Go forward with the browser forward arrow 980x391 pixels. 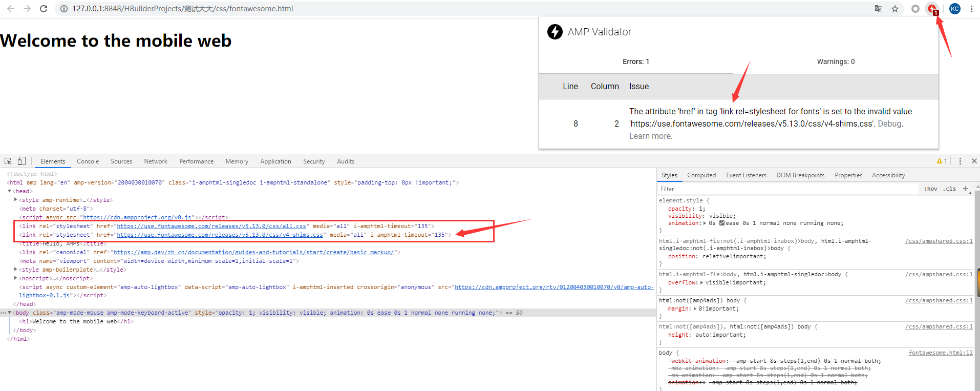(27, 9)
